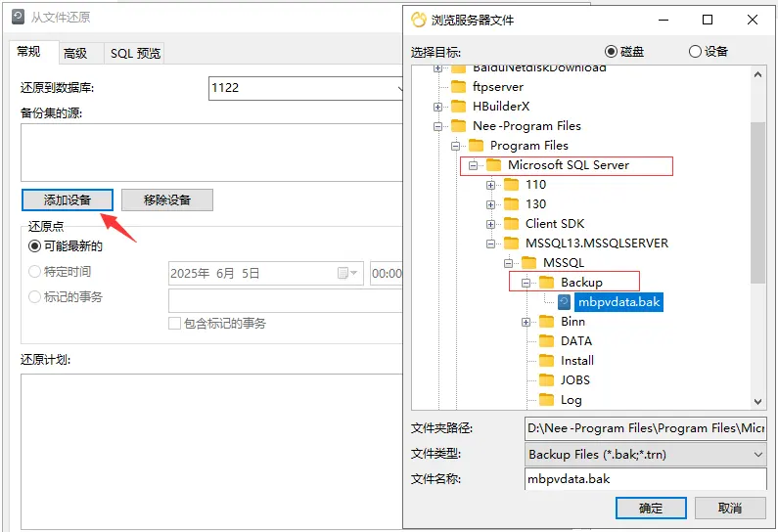Image resolution: width=778 pixels, height=532 pixels.
Task: Click the DATA folder icon
Action: click(x=546, y=341)
